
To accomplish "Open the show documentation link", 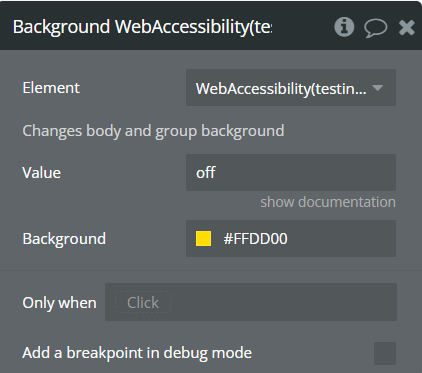I will [x=328, y=202].
